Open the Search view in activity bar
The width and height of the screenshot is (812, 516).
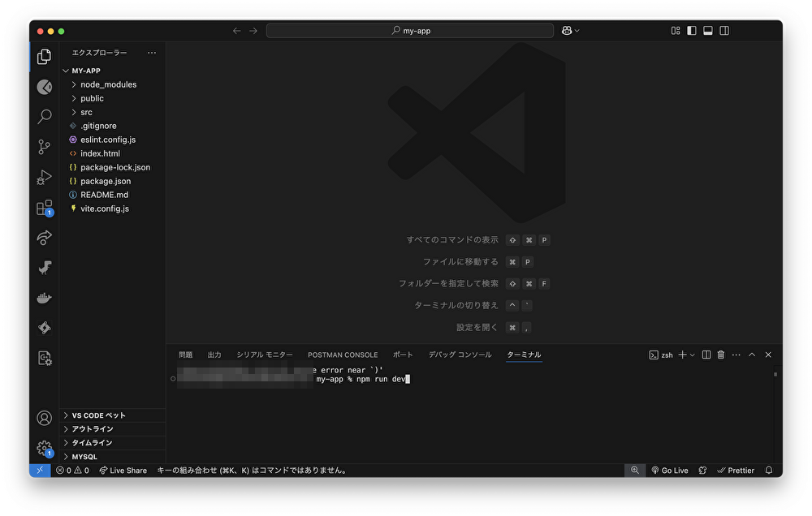(45, 117)
